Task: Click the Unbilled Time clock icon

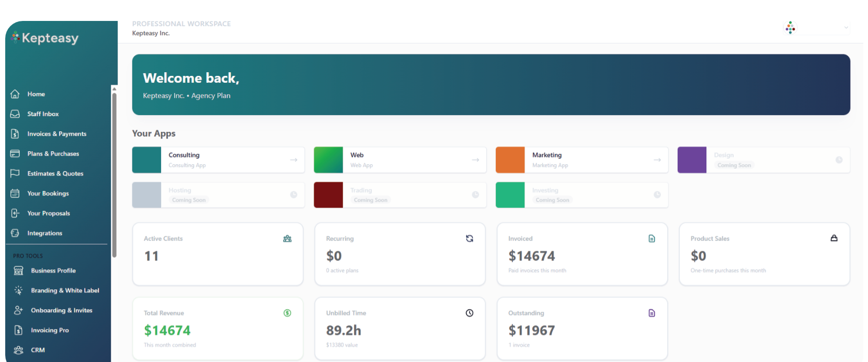Action: (x=470, y=313)
